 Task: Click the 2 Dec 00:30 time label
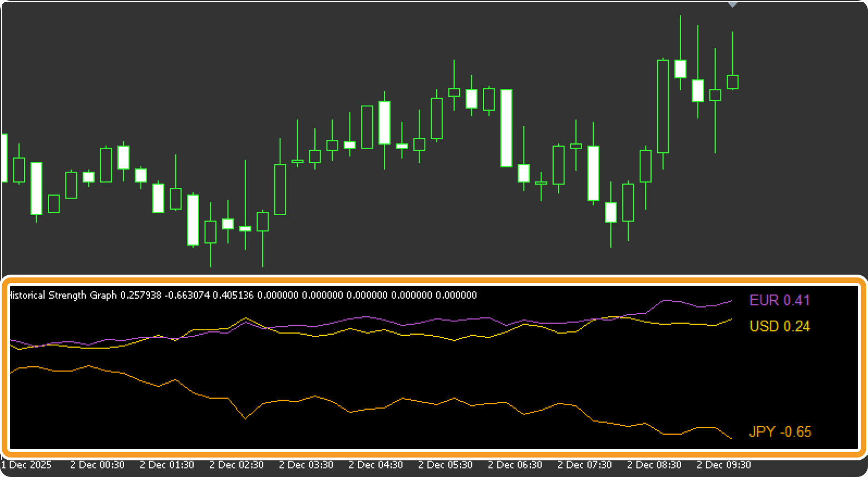(97, 465)
